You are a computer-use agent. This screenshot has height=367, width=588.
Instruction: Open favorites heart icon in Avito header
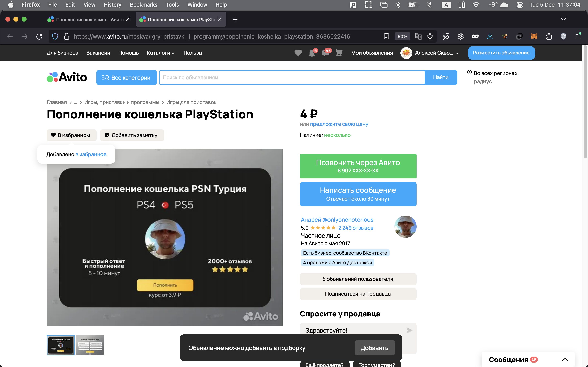[298, 53]
